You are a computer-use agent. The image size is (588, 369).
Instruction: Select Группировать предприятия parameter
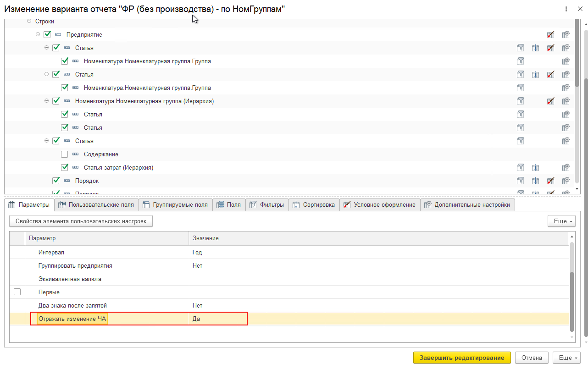click(75, 265)
